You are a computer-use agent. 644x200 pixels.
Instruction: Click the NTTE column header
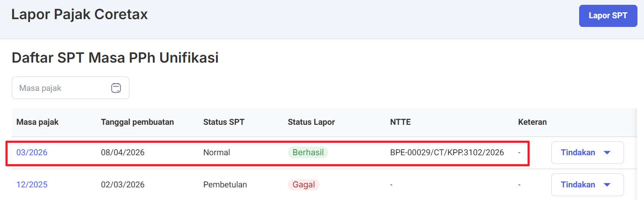point(400,122)
